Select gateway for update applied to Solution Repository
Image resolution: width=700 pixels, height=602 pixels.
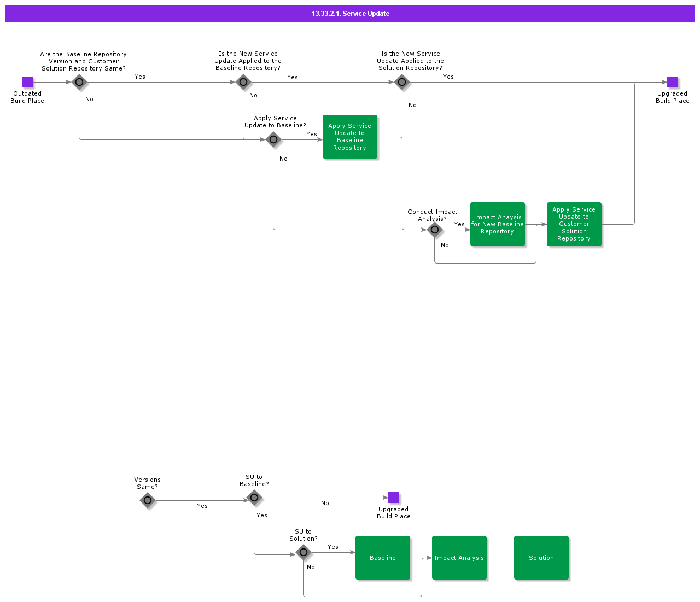[402, 82]
